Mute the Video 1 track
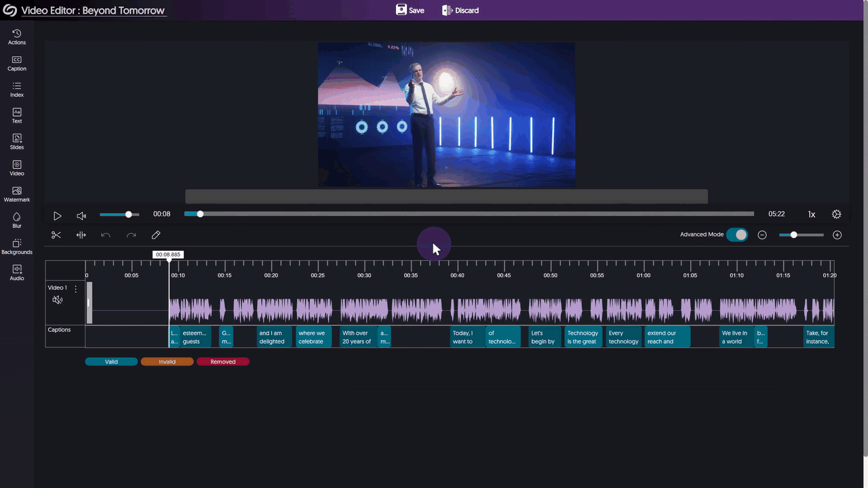This screenshot has width=868, height=488. pyautogui.click(x=57, y=299)
